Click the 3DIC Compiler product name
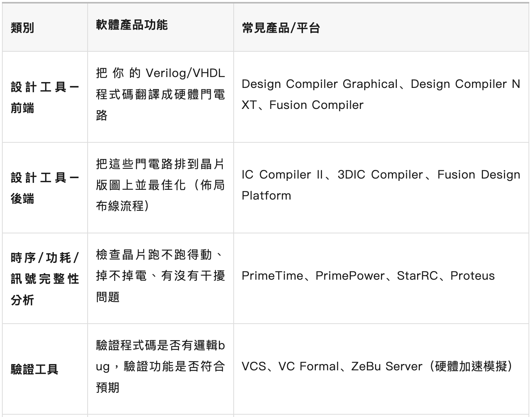Image resolution: width=532 pixels, height=417 pixels. tap(380, 175)
